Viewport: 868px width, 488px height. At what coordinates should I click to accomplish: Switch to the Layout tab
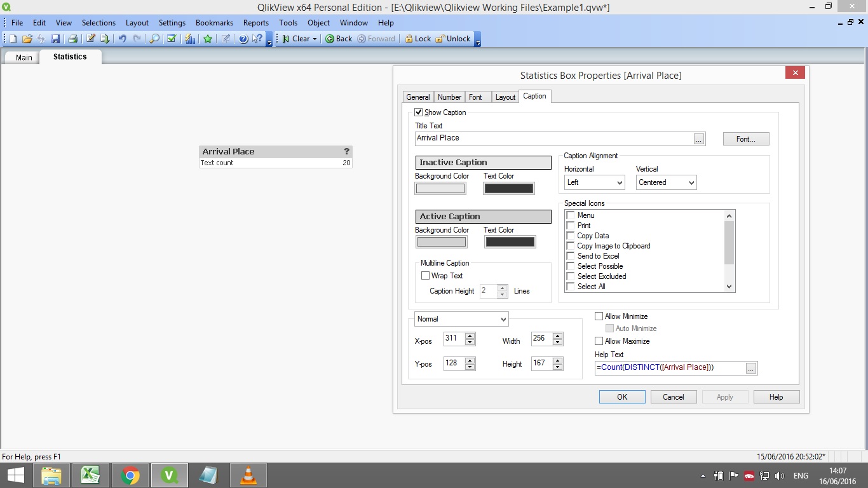pos(505,97)
